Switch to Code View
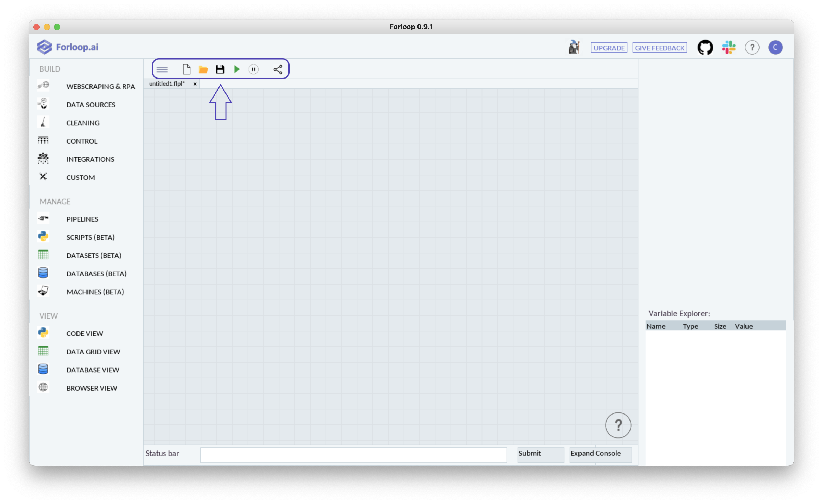This screenshot has height=504, width=823. click(85, 334)
